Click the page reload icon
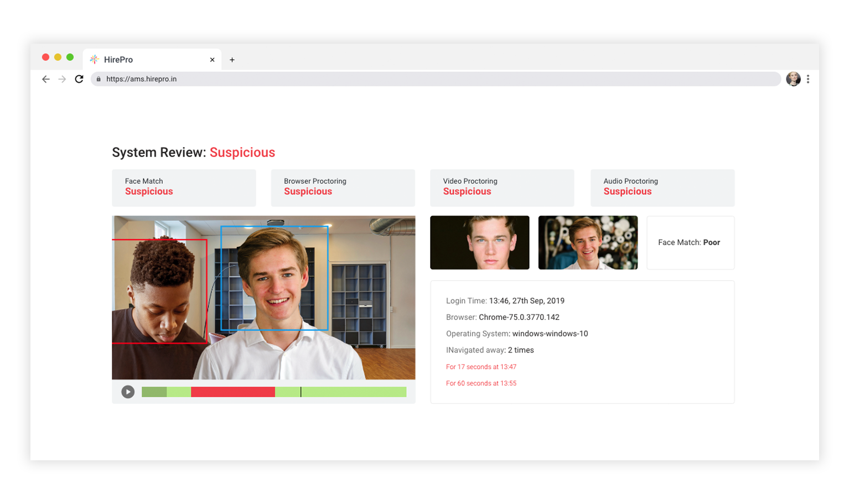Viewport: 849px width, 504px height. (79, 79)
